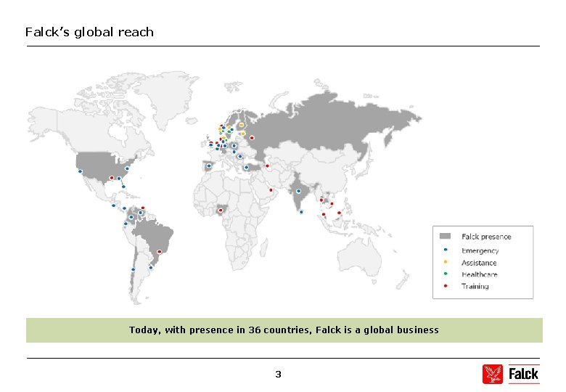Click the 'Healthcare' legend label

480,274
